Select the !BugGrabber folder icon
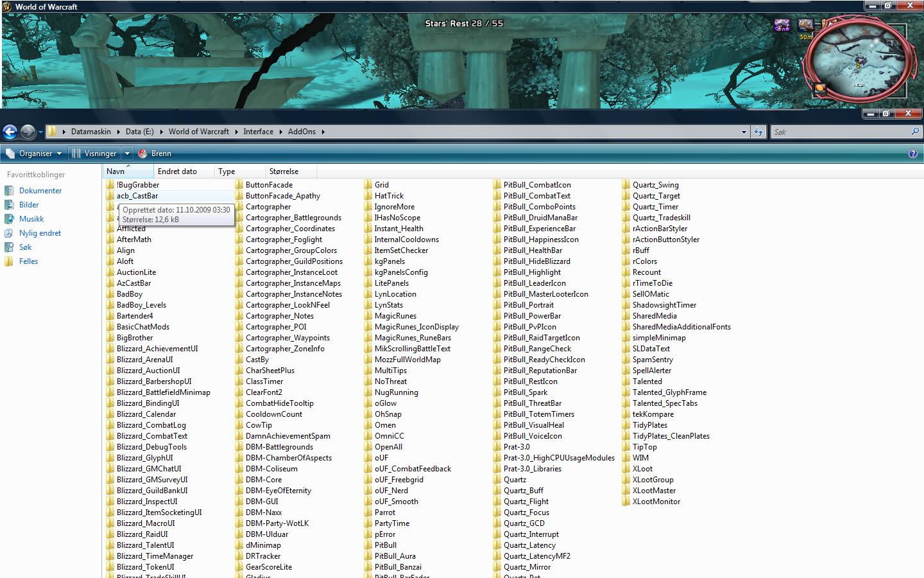Screen dimensions: 924x578 click(x=110, y=185)
